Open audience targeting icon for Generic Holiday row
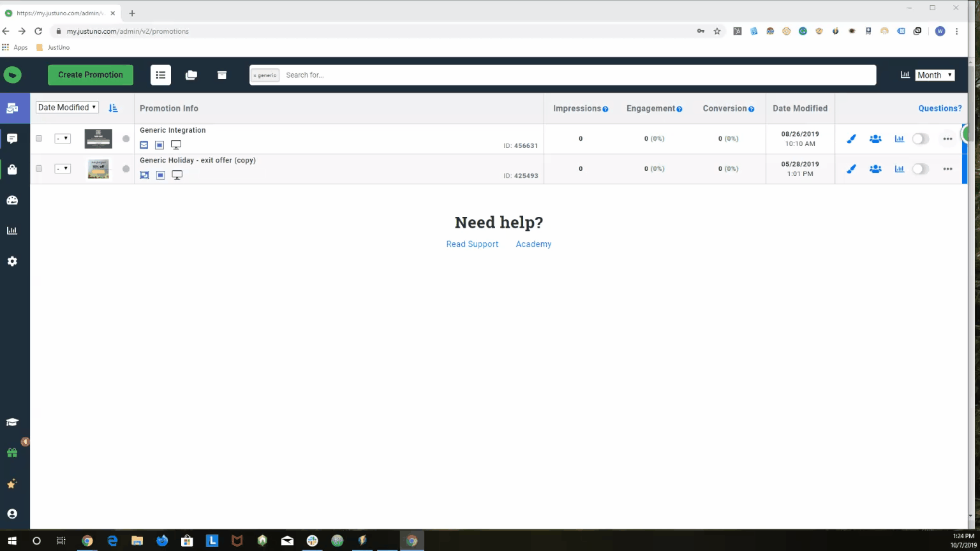The width and height of the screenshot is (980, 551). [875, 168]
